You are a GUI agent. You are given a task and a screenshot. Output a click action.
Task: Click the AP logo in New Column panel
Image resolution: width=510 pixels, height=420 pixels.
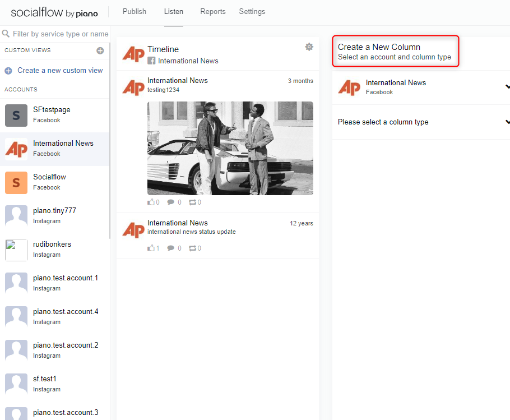[349, 87]
